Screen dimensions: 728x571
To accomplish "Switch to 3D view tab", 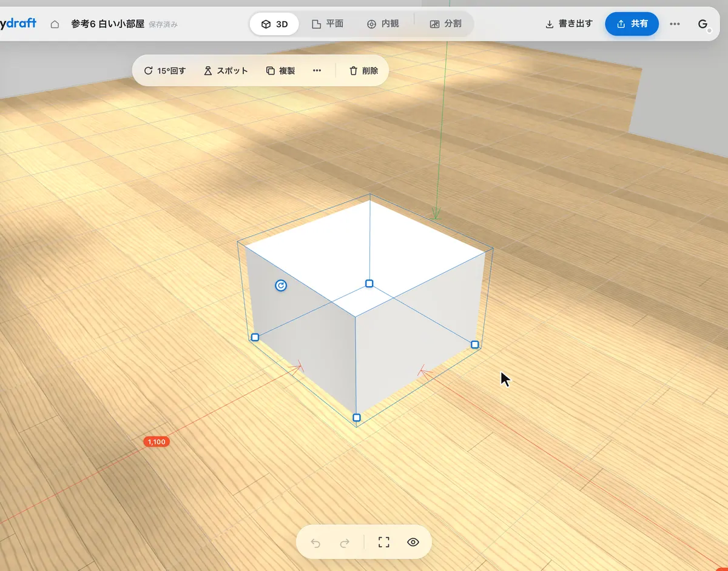I will [x=274, y=24].
